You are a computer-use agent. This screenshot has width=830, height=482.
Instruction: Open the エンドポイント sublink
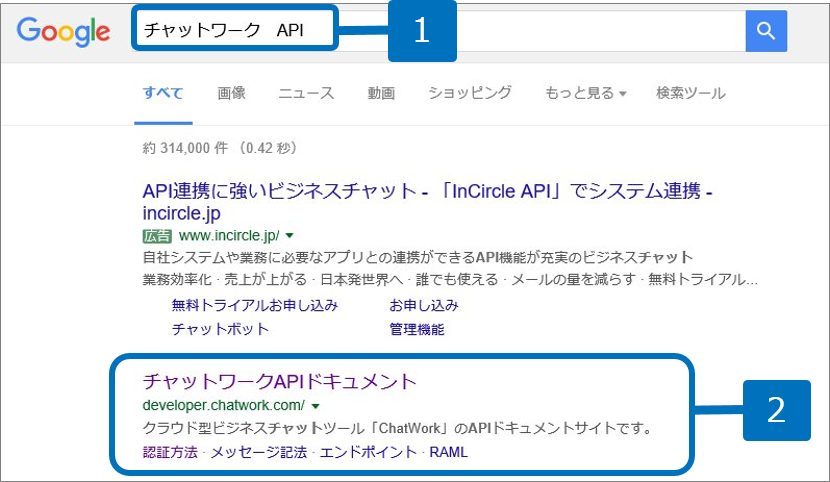368,452
